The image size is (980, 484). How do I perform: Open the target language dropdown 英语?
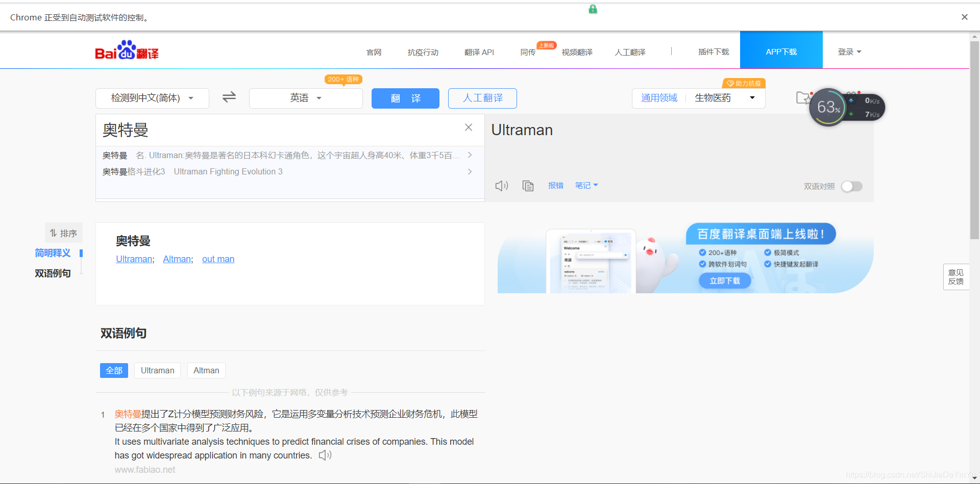[x=306, y=98]
